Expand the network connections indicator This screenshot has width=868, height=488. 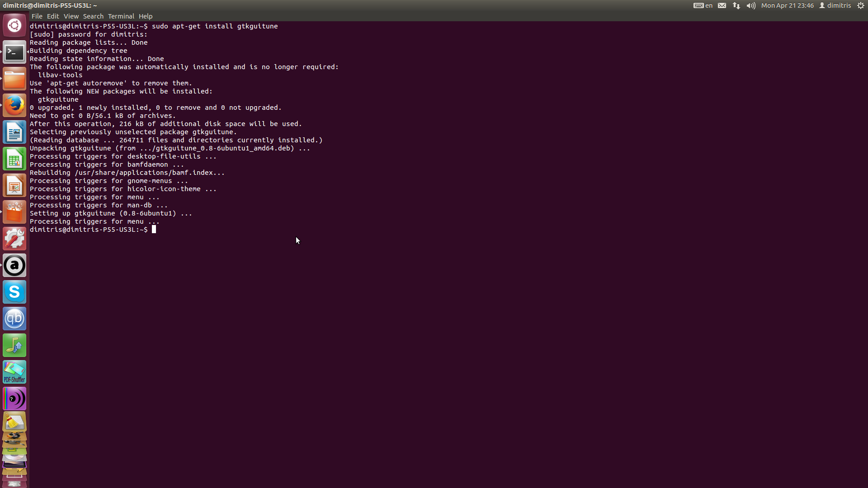(736, 5)
